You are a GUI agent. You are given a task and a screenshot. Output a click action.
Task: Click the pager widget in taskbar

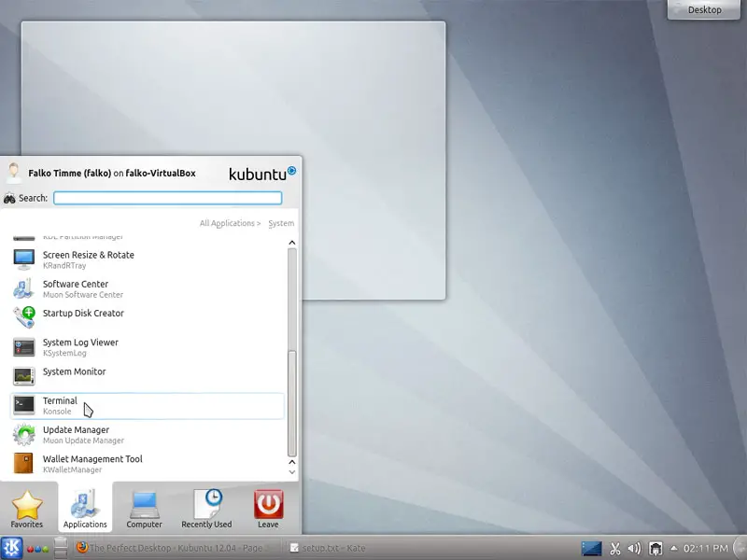click(x=61, y=548)
